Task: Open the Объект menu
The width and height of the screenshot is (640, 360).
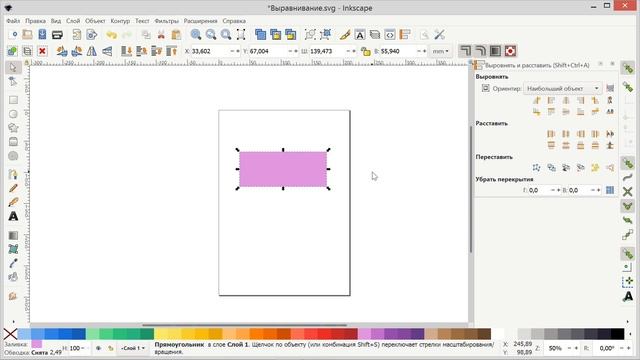Action: [95, 21]
